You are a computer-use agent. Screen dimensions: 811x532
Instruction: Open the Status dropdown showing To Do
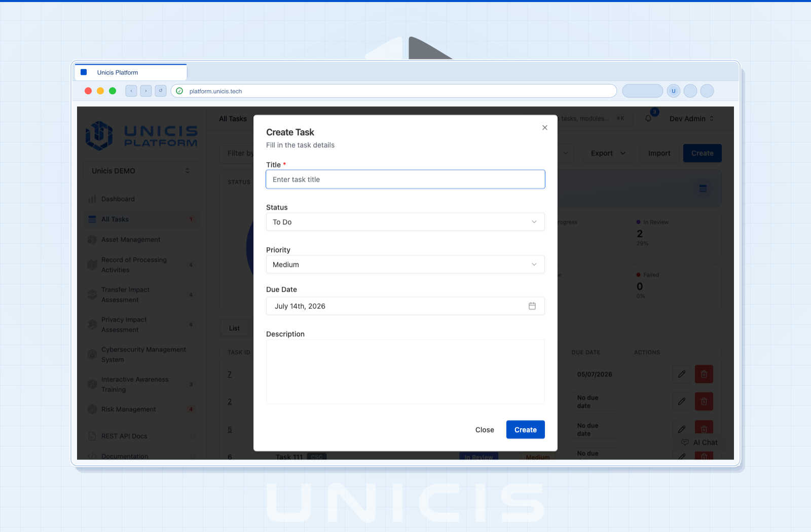(x=405, y=222)
